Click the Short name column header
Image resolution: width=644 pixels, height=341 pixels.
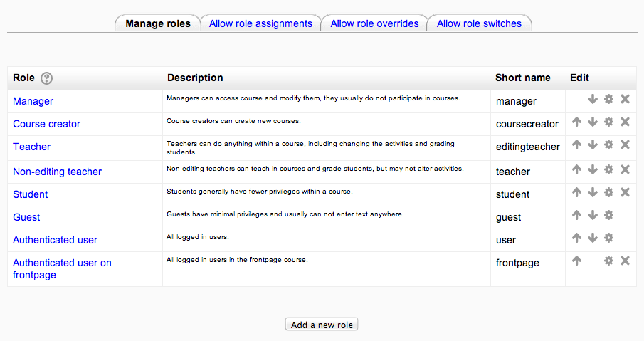pyautogui.click(x=522, y=78)
